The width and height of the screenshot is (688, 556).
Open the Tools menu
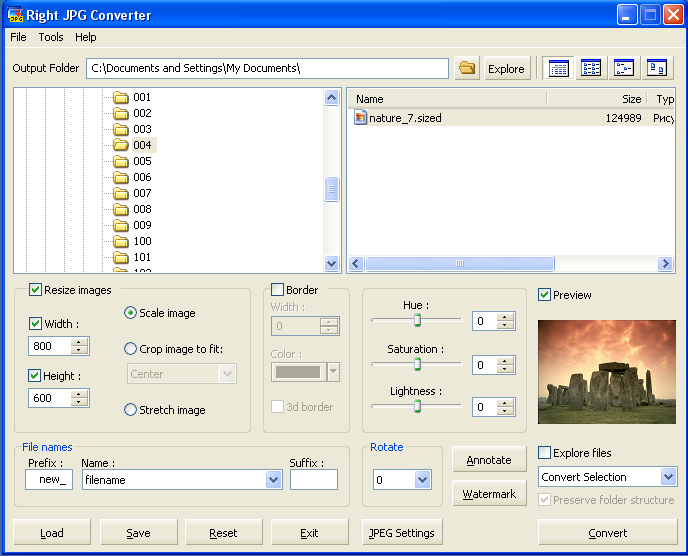[51, 37]
